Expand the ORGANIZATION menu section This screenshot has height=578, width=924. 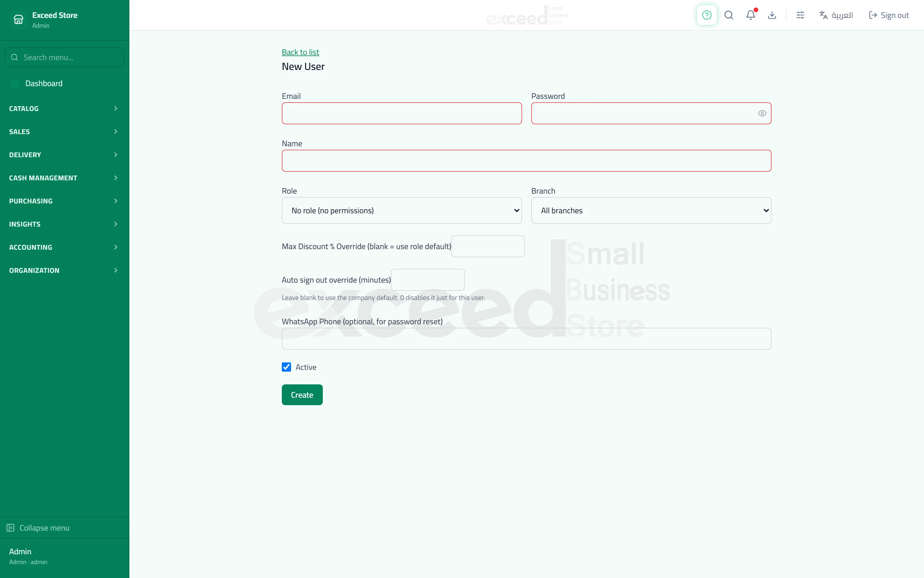tap(64, 270)
